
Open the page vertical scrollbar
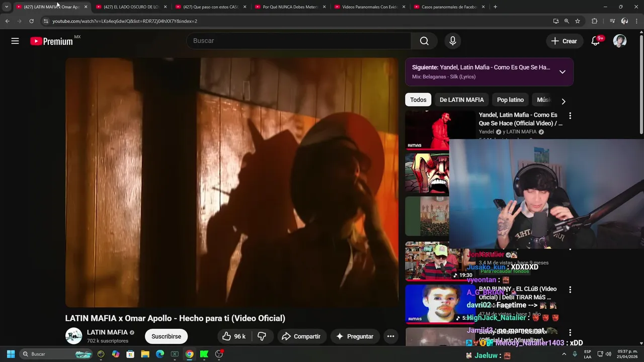[x=641, y=84]
